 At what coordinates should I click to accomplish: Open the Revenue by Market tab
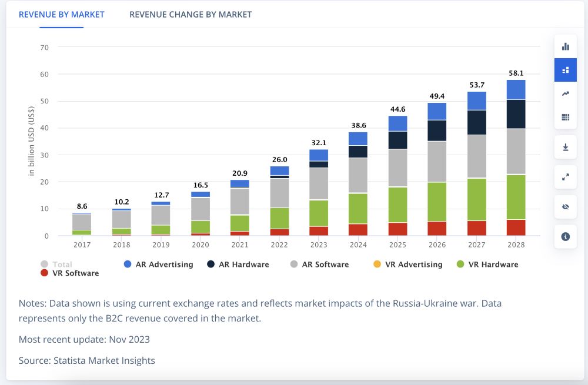click(x=62, y=14)
